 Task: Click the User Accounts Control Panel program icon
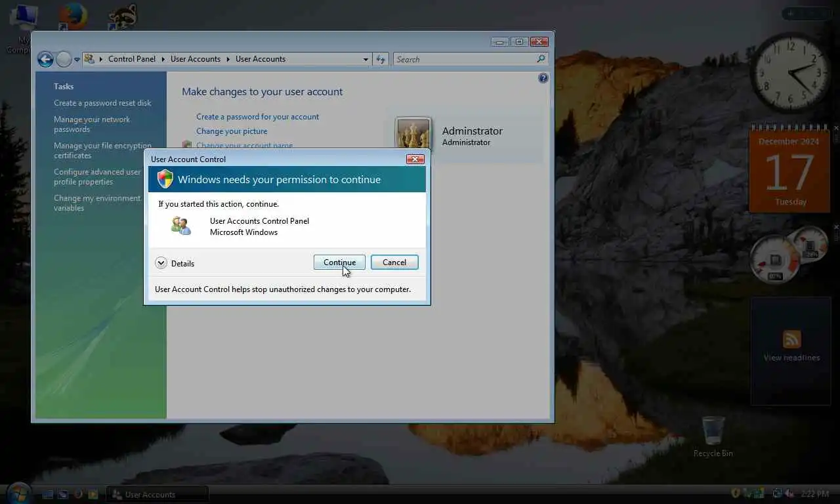(x=181, y=226)
